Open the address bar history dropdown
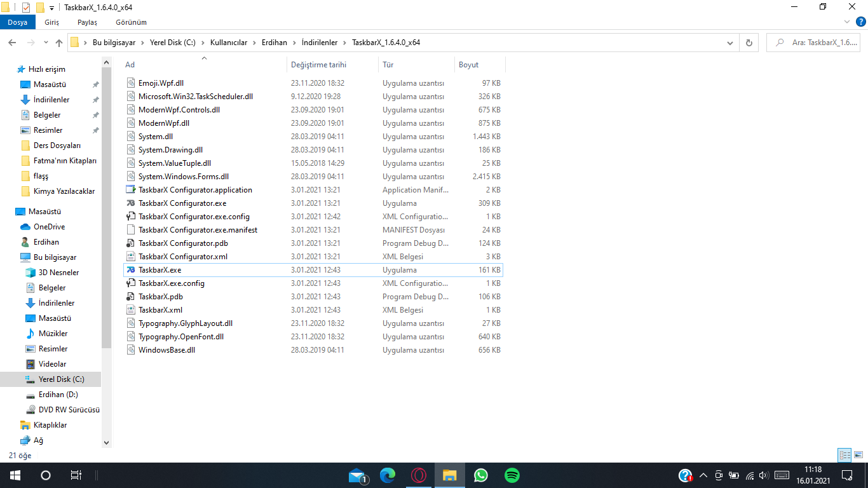 pos(730,43)
